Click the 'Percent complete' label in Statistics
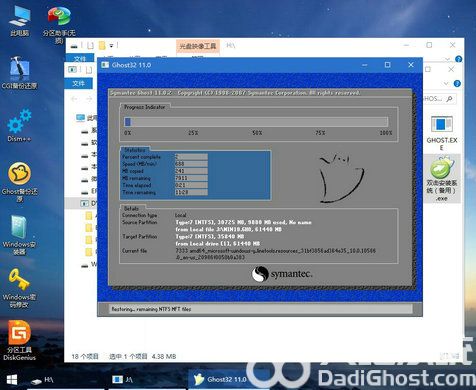 (x=141, y=157)
